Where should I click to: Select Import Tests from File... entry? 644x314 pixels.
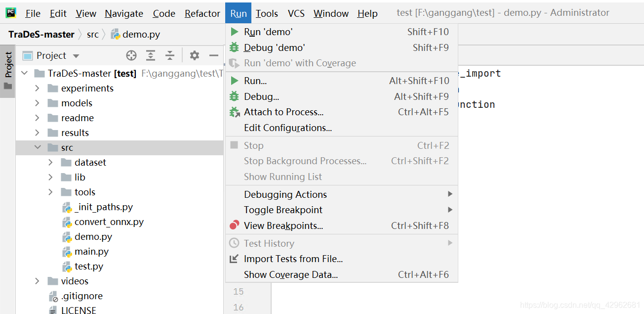[342, 259]
